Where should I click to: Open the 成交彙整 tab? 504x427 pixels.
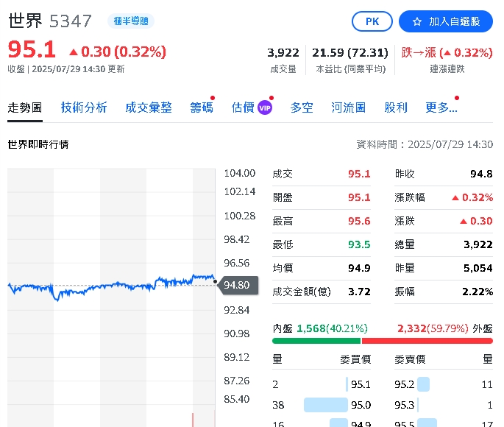coord(149,107)
